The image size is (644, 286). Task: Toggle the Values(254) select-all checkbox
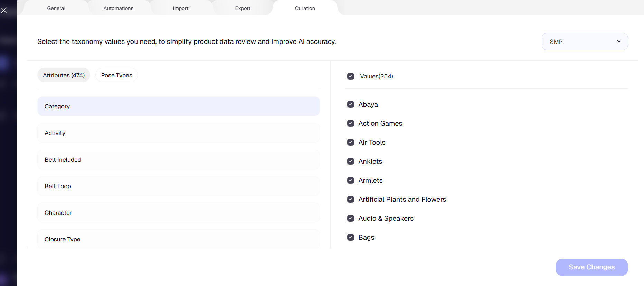point(351,76)
